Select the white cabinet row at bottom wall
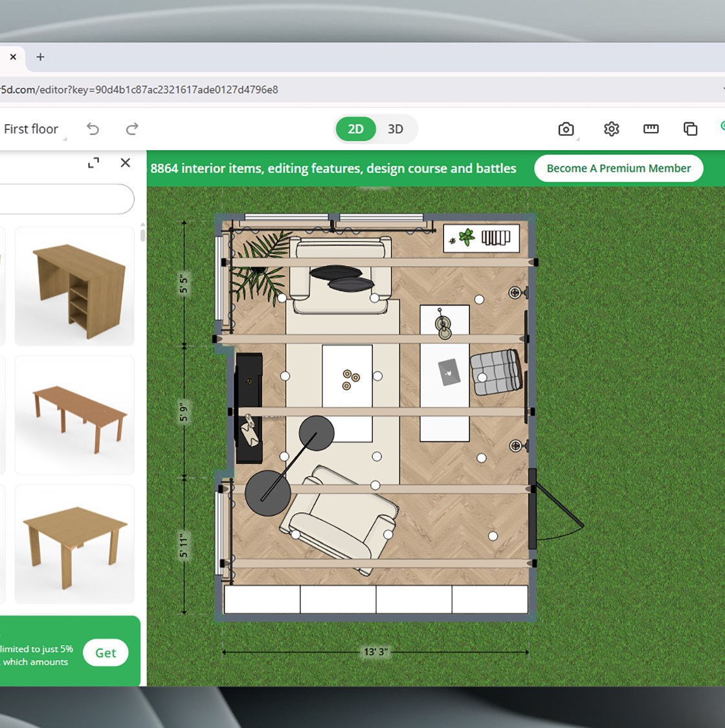725x728 pixels. point(375,599)
